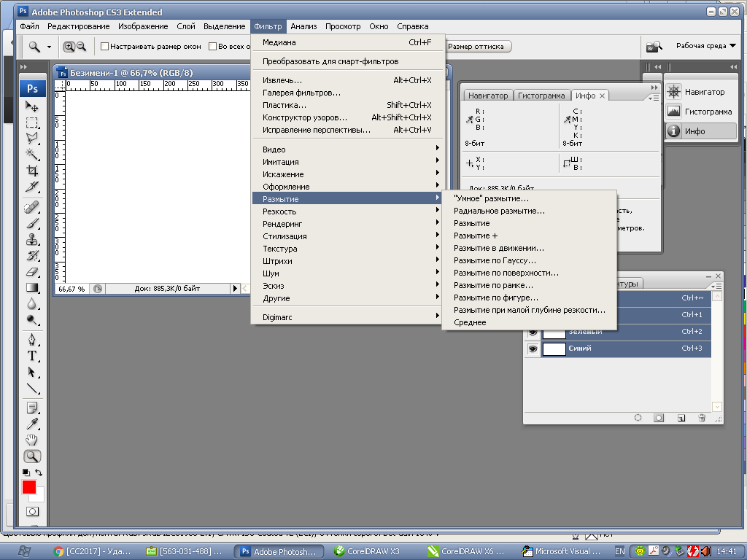The height and width of the screenshot is (560, 747).
Task: Select the Line tool
Action: pyautogui.click(x=32, y=388)
